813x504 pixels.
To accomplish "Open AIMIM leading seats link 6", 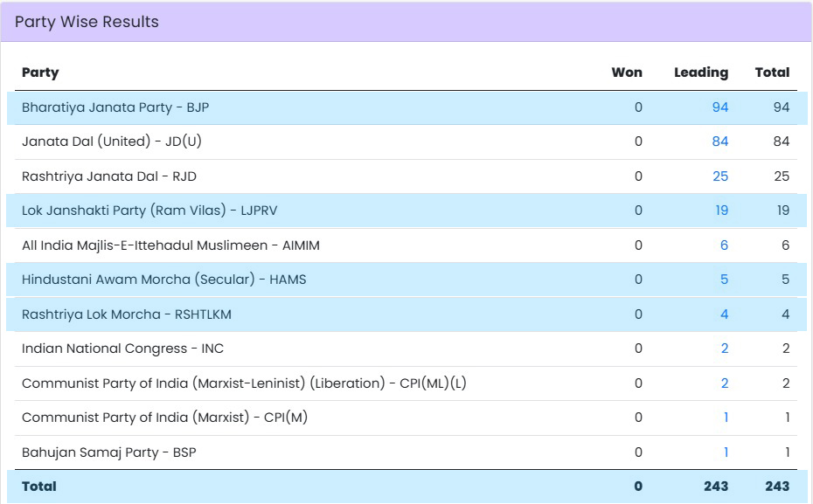I will [x=724, y=245].
